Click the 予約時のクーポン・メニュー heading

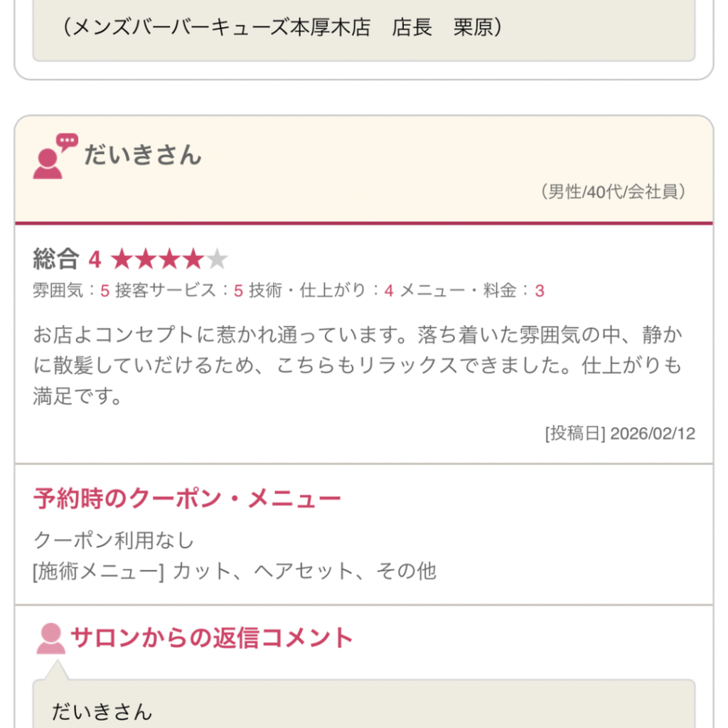[187, 499]
